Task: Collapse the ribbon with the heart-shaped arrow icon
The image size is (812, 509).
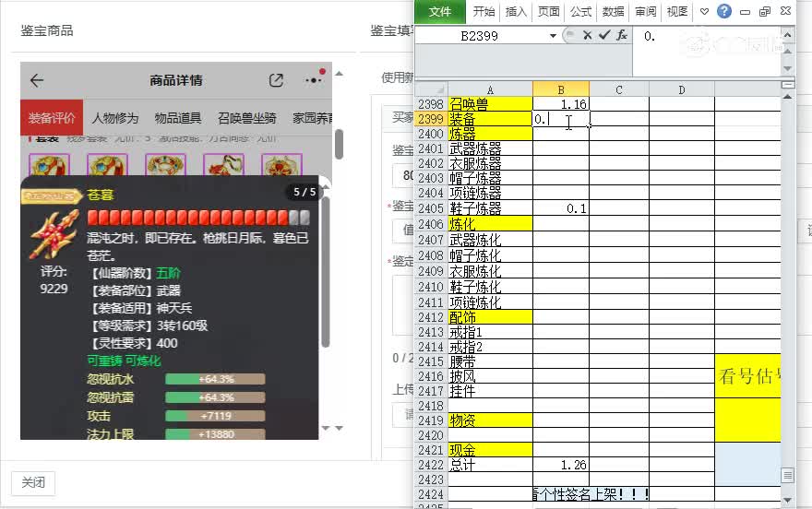Action: pyautogui.click(x=704, y=11)
